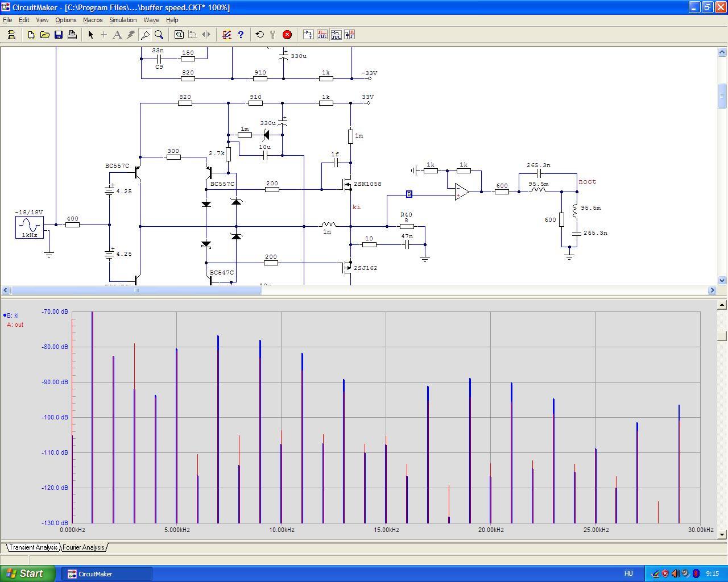The image size is (728, 582).
Task: Click the red security shield tray icon
Action: click(x=665, y=573)
